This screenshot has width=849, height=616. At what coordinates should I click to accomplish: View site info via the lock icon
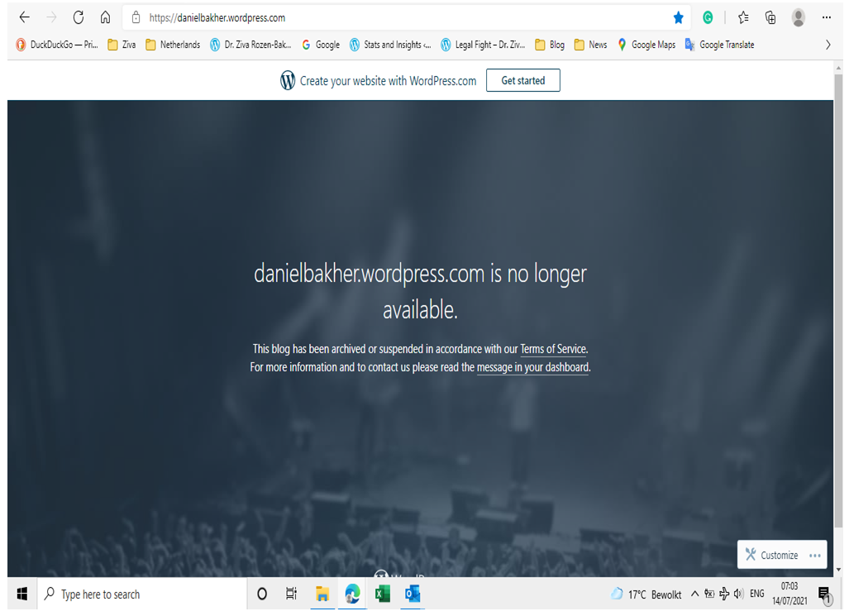coord(136,17)
